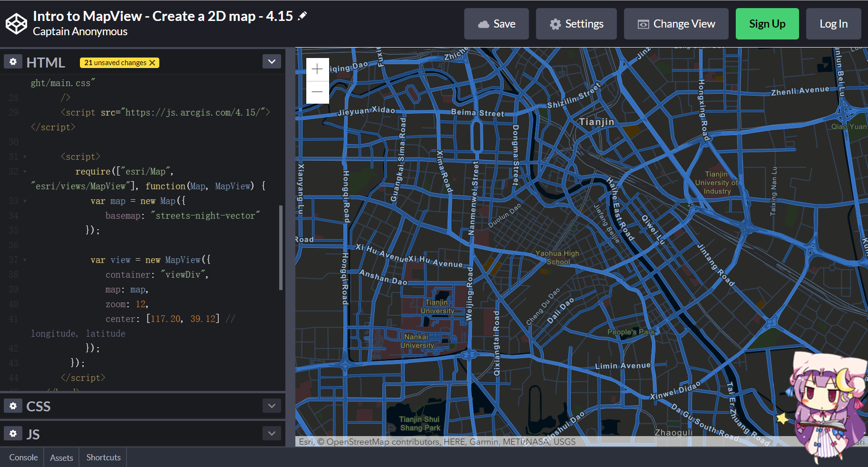Edit the pen title with the pencil icon
The height and width of the screenshot is (467, 868).
(302, 16)
